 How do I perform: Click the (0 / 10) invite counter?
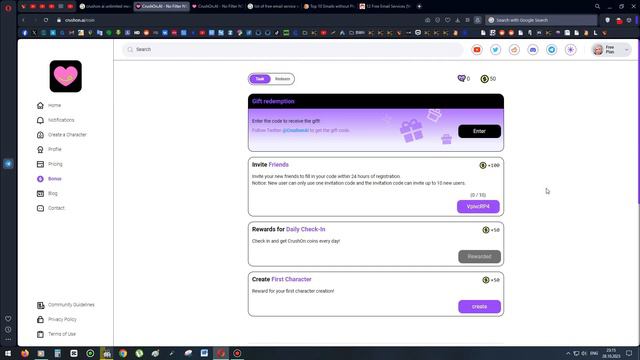478,195
